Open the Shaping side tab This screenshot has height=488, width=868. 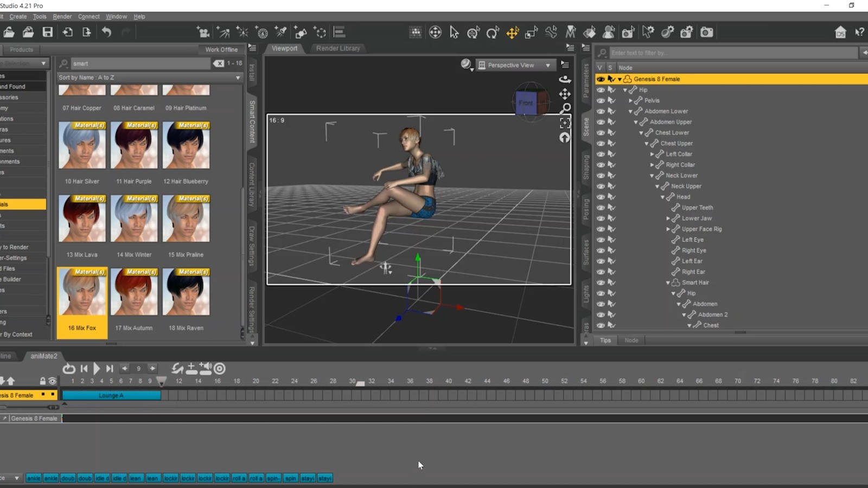pyautogui.click(x=586, y=166)
